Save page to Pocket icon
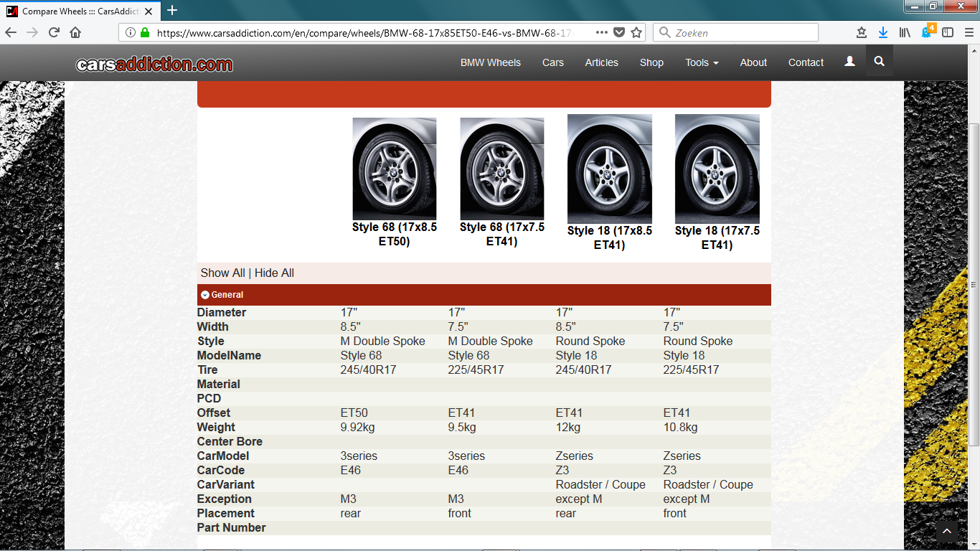The width and height of the screenshot is (980, 551). pos(619,32)
